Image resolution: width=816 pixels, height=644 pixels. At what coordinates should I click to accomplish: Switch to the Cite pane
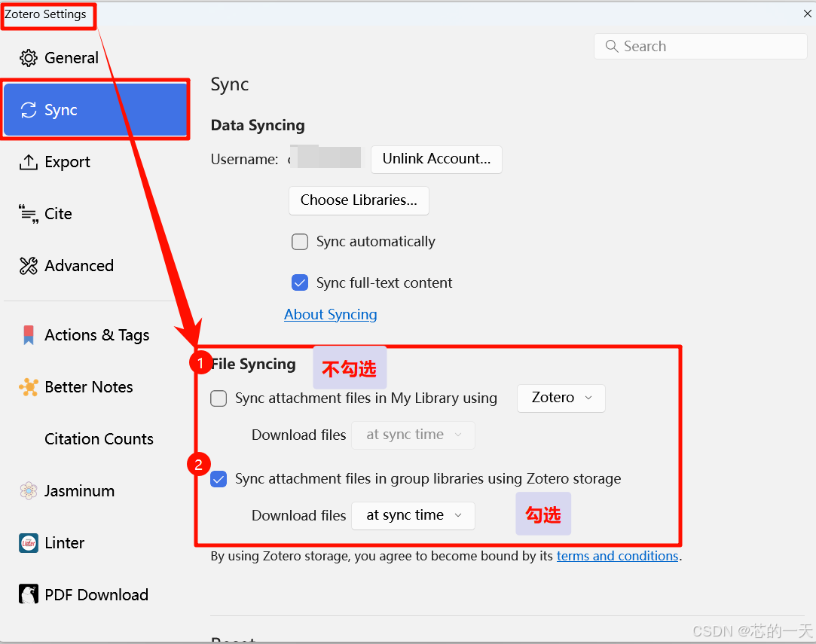[x=95, y=214]
